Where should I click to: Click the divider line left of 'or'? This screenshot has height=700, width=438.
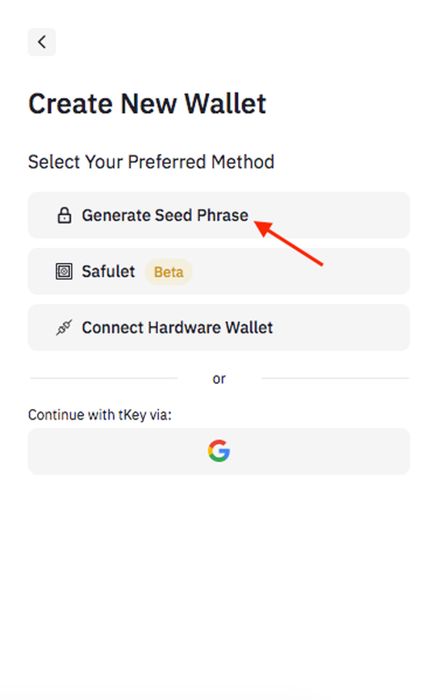pyautogui.click(x=103, y=378)
